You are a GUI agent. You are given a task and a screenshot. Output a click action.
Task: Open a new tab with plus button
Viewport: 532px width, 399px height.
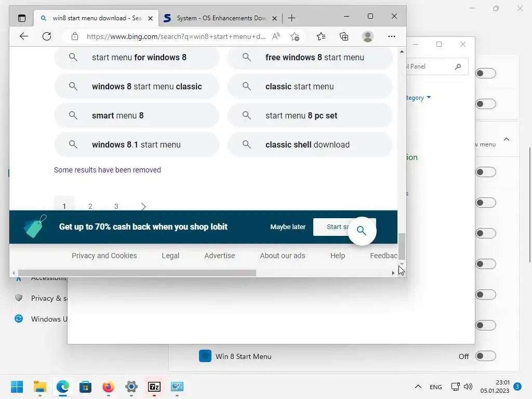coord(292,18)
